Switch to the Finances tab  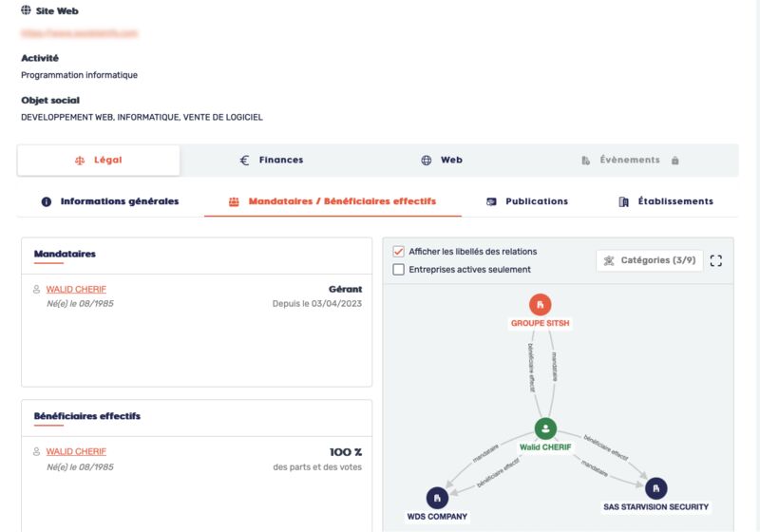click(x=272, y=160)
